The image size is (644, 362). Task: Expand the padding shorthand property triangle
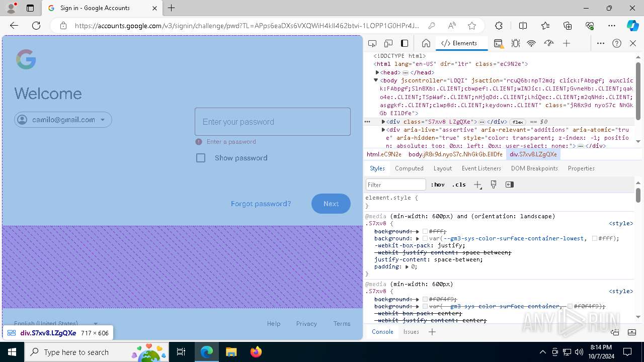(x=407, y=267)
